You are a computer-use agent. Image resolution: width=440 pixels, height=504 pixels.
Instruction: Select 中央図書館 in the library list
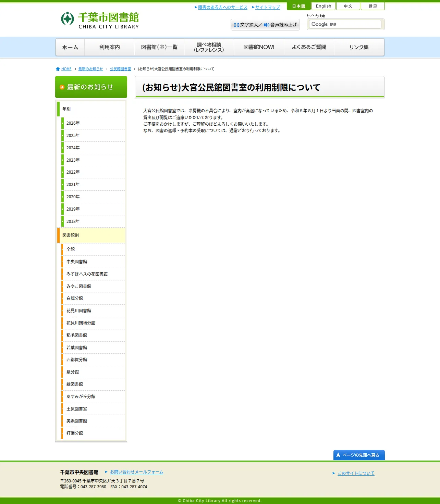click(x=93, y=262)
